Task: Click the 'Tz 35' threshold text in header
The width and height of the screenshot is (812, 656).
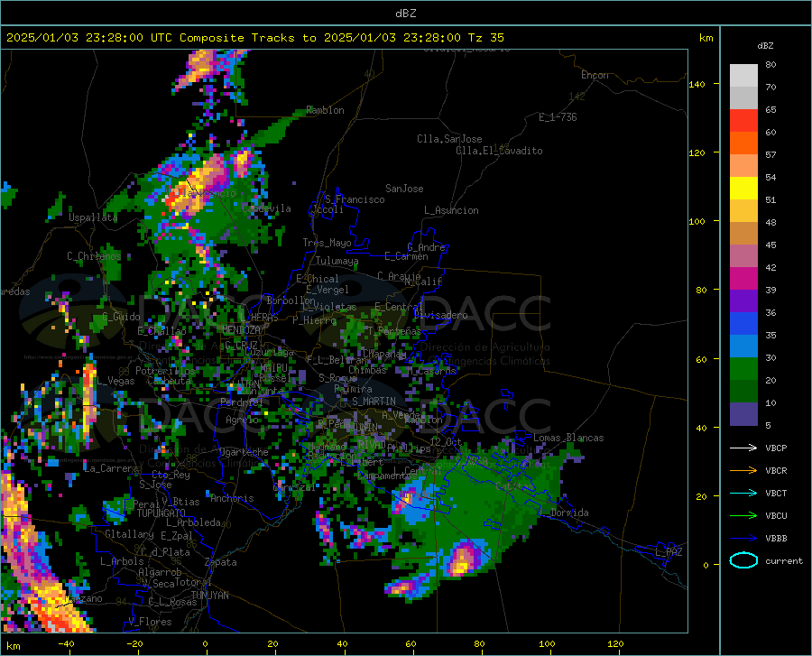Action: 486,38
